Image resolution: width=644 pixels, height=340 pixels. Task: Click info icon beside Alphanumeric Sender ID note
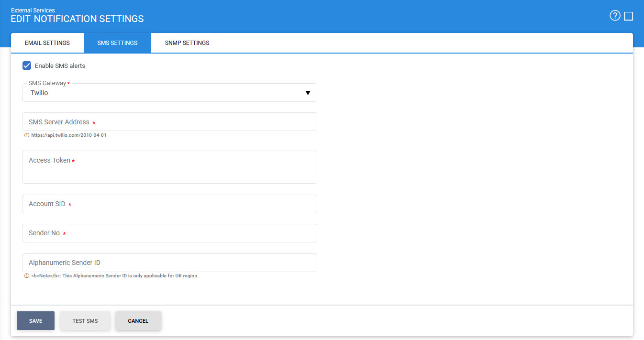click(27, 276)
